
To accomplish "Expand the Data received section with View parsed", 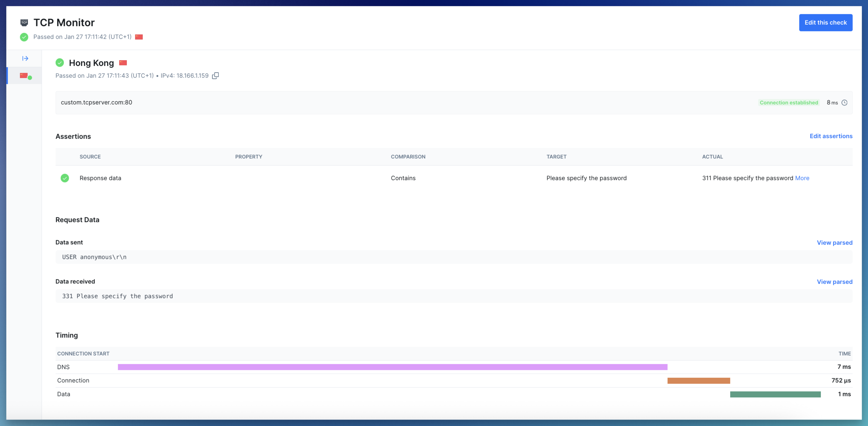I will tap(835, 282).
